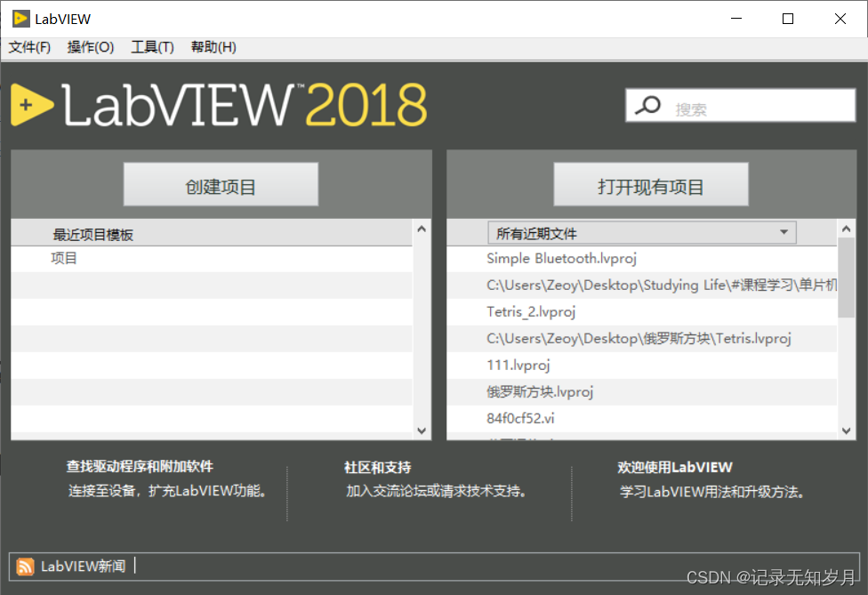The image size is (868, 595).
Task: Click the recent files scroll down arrow
Action: [x=846, y=430]
